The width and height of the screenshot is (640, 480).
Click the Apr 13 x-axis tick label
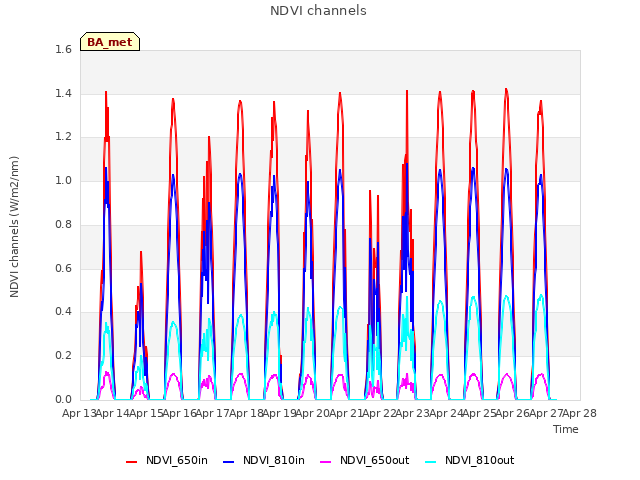coord(79,413)
